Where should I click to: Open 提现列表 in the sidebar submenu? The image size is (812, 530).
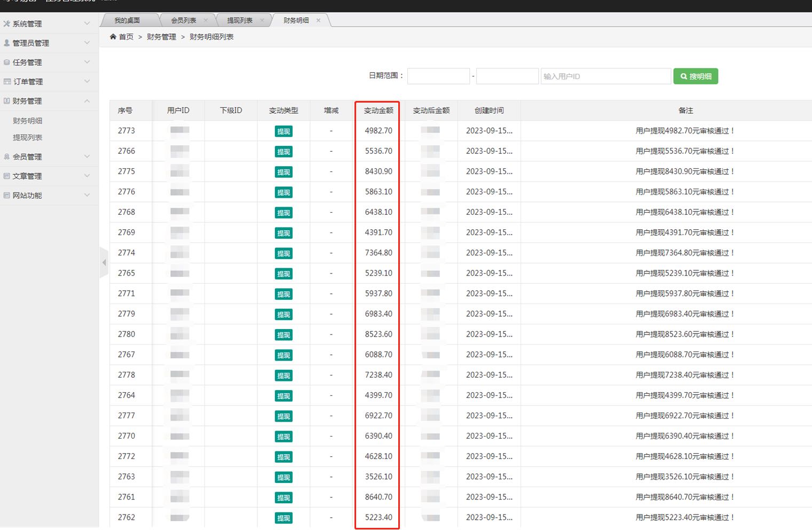(28, 137)
